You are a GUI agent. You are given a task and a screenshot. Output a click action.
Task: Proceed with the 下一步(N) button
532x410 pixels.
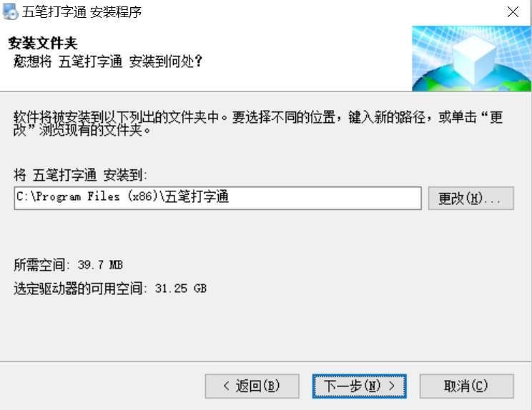[359, 386]
